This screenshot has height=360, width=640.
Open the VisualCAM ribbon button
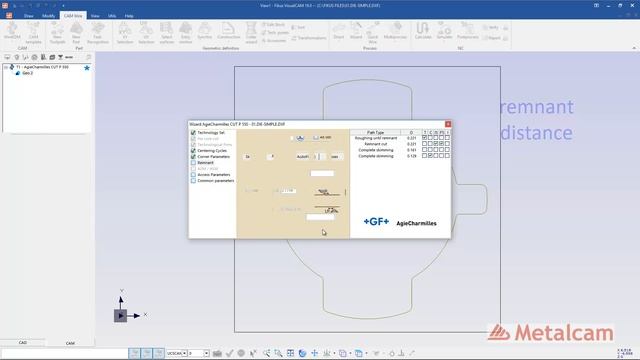pyautogui.click(x=12, y=32)
